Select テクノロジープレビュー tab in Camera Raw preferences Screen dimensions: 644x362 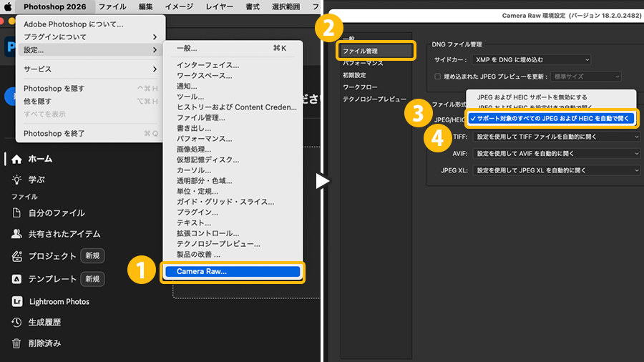pos(374,99)
